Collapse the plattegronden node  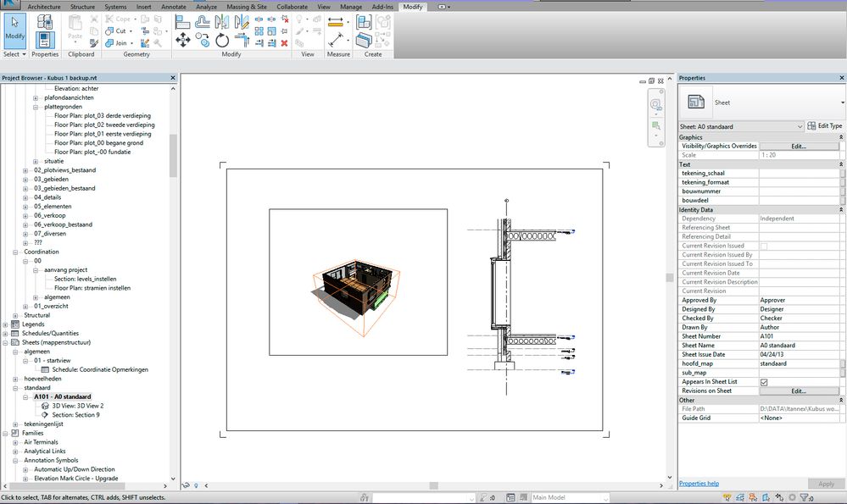point(36,108)
